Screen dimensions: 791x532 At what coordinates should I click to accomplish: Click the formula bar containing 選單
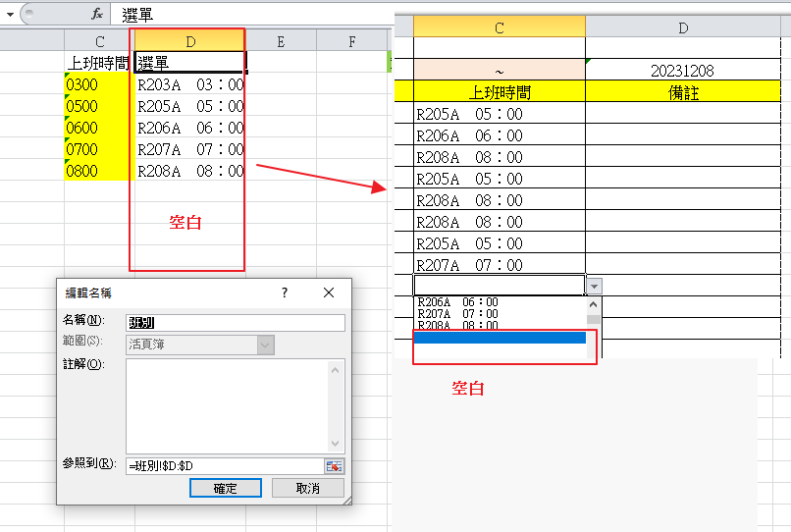click(252, 15)
